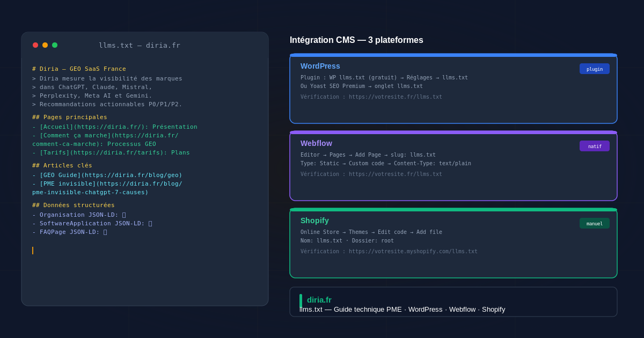
Task: Open the [Accueil] diria.fr link line
Action: [115, 127]
